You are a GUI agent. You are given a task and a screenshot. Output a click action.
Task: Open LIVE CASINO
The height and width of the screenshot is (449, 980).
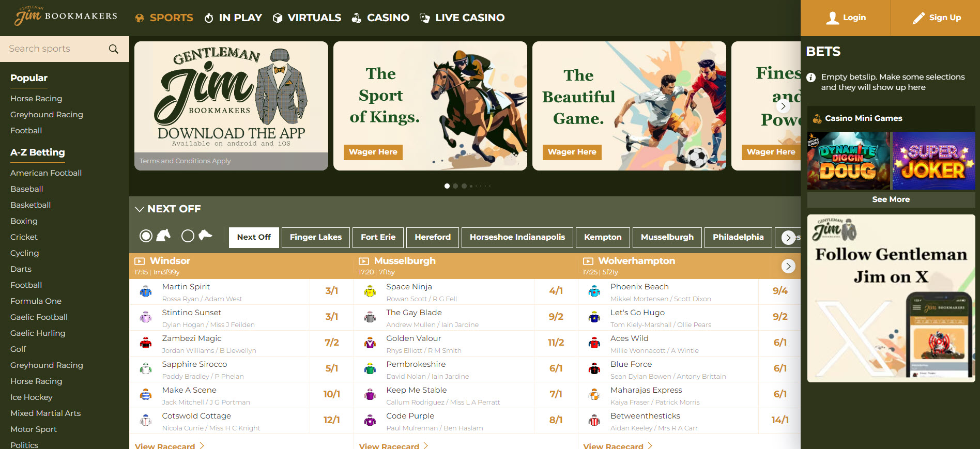click(462, 18)
